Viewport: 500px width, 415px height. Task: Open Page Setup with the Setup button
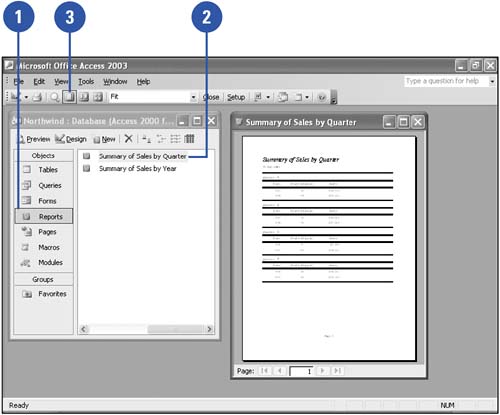[x=236, y=97]
